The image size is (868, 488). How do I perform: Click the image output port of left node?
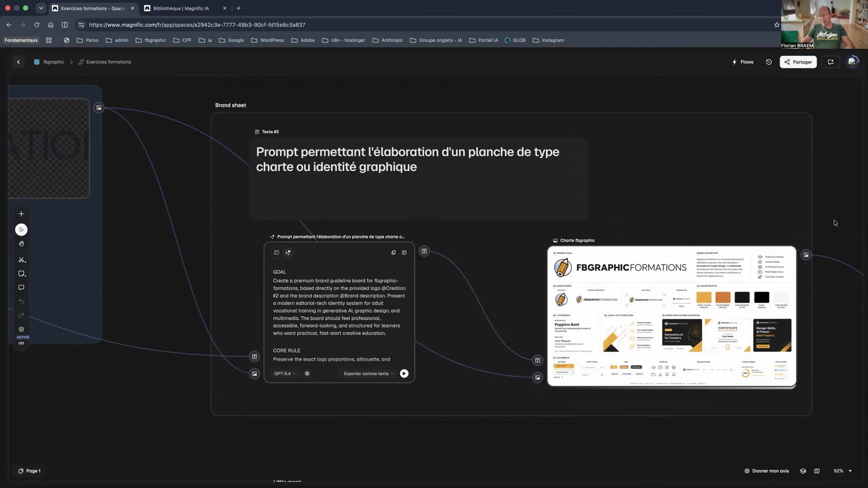pyautogui.click(x=99, y=108)
